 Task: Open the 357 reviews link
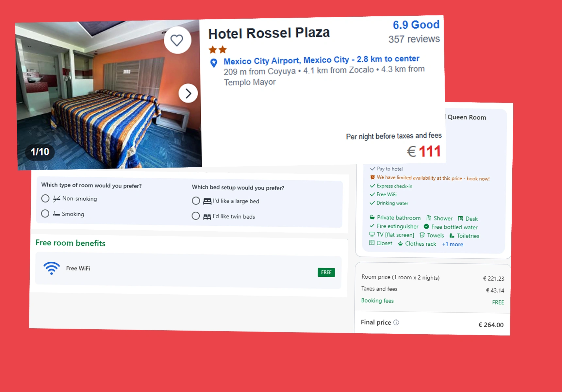click(414, 39)
